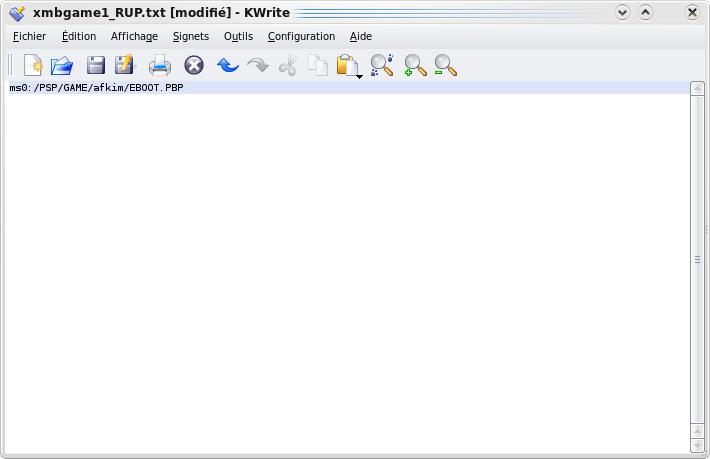The height and width of the screenshot is (459, 710).
Task: Click the vertical scrollbar handle grip
Action: [697, 259]
